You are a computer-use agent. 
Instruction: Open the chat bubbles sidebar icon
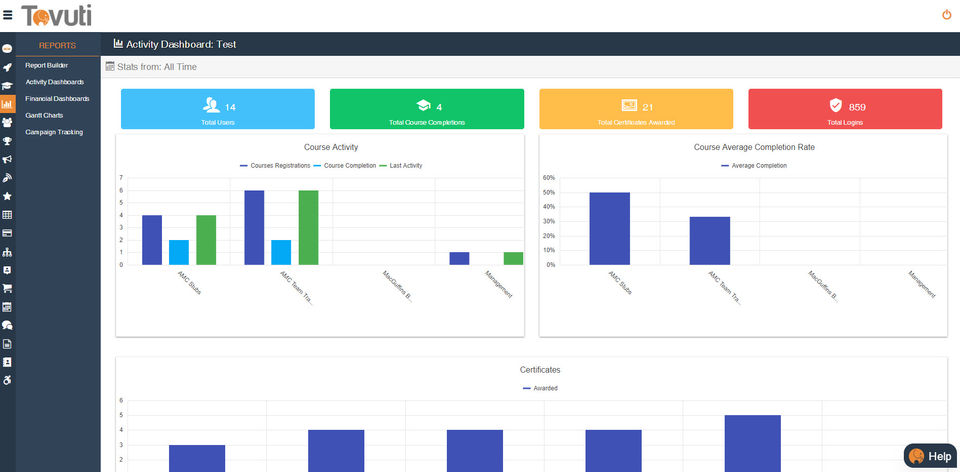7,325
